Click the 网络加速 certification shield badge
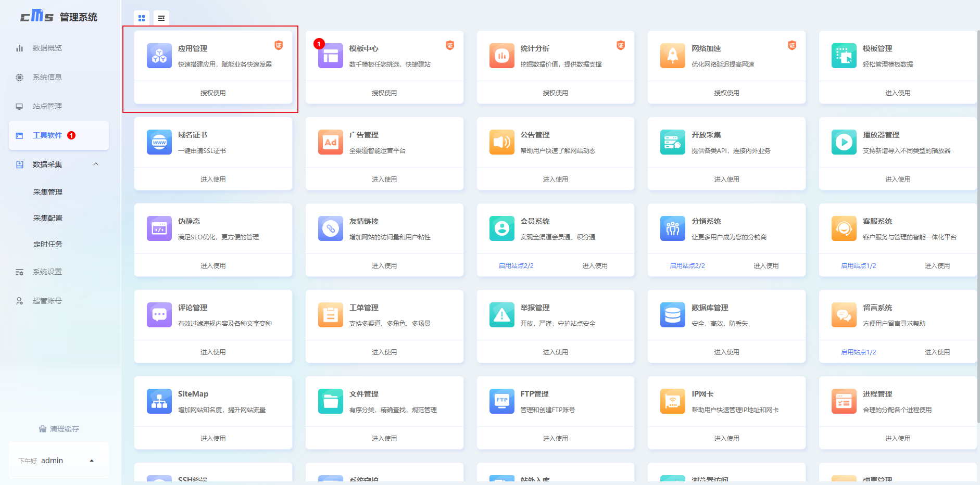The width and height of the screenshot is (980, 485). pyautogui.click(x=792, y=45)
